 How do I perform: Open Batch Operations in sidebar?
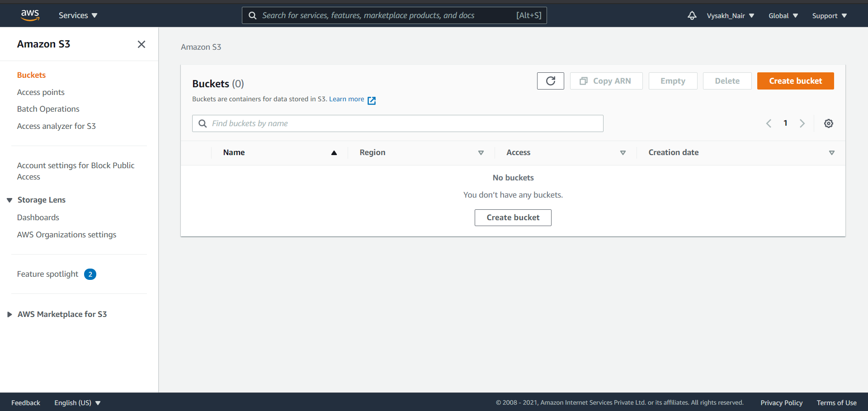click(x=48, y=109)
